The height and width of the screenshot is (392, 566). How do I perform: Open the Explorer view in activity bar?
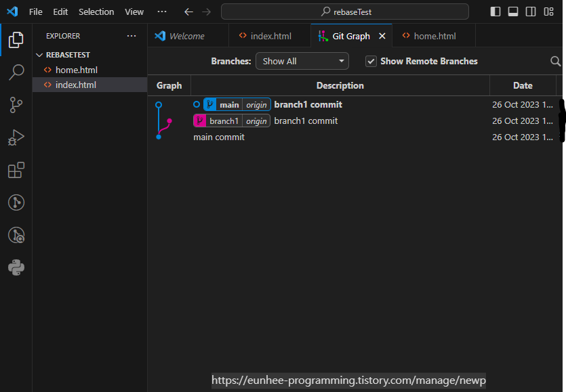16,40
